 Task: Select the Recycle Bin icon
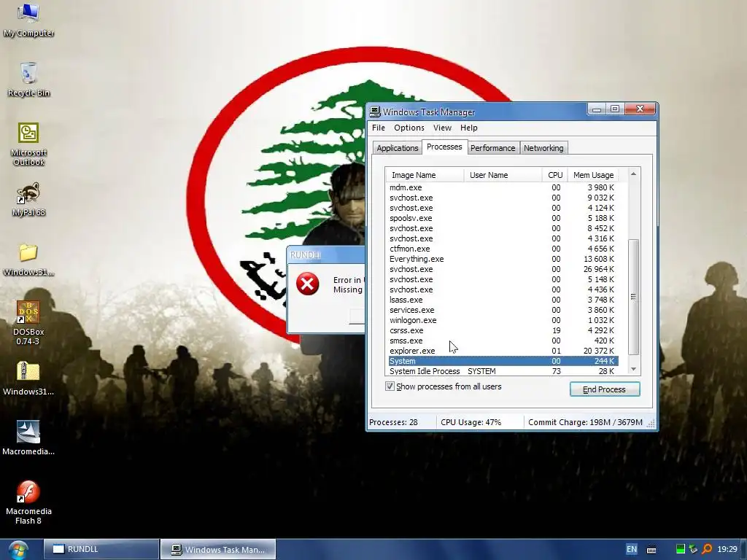point(28,79)
